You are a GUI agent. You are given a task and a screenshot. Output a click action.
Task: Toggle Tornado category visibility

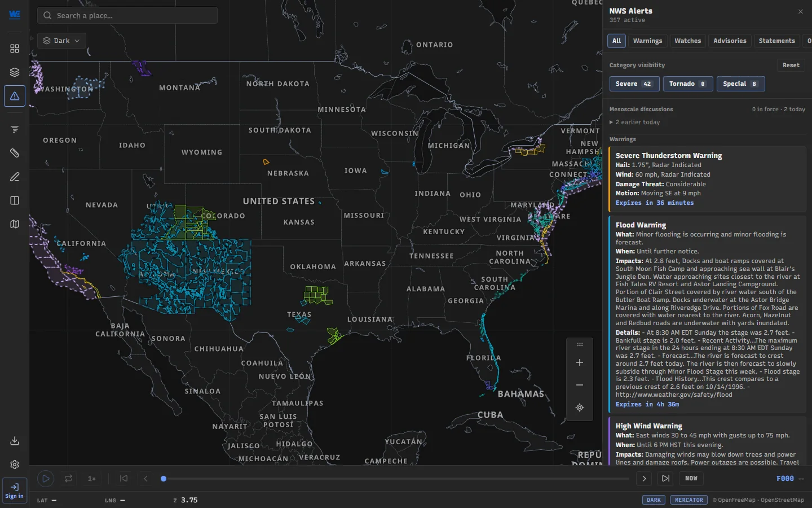688,84
